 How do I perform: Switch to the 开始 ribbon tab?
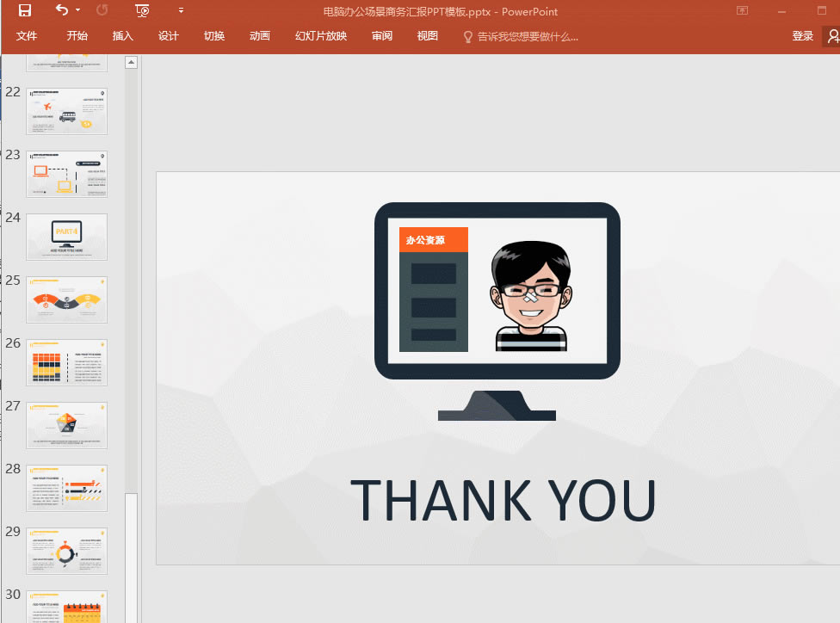point(76,36)
